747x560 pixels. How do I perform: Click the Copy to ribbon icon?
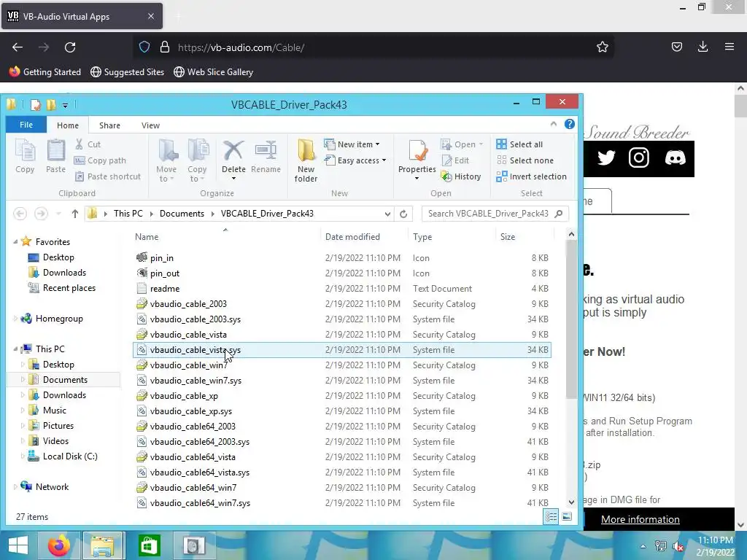197,160
